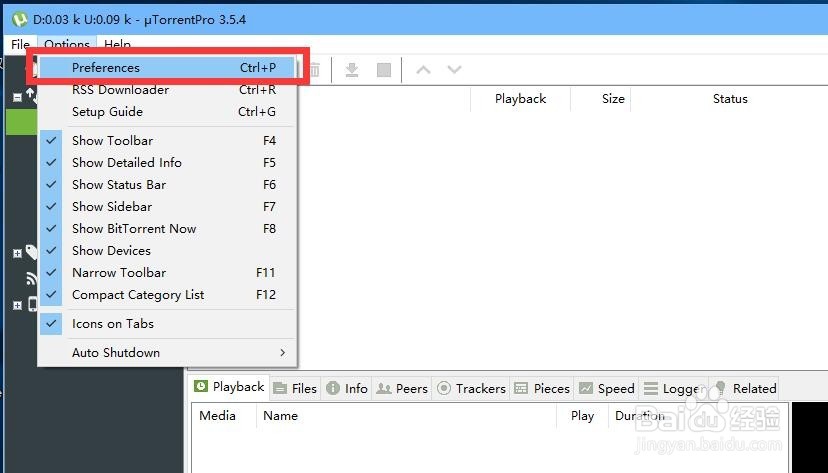
Task: Click the Torrents up-down arrows sidebar icon
Action: (x=31, y=96)
